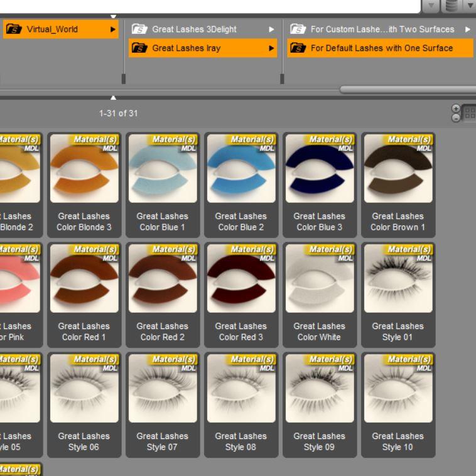The height and width of the screenshot is (476, 476).
Task: Select the Color Pink lashes thumbnail
Action: [19, 278]
